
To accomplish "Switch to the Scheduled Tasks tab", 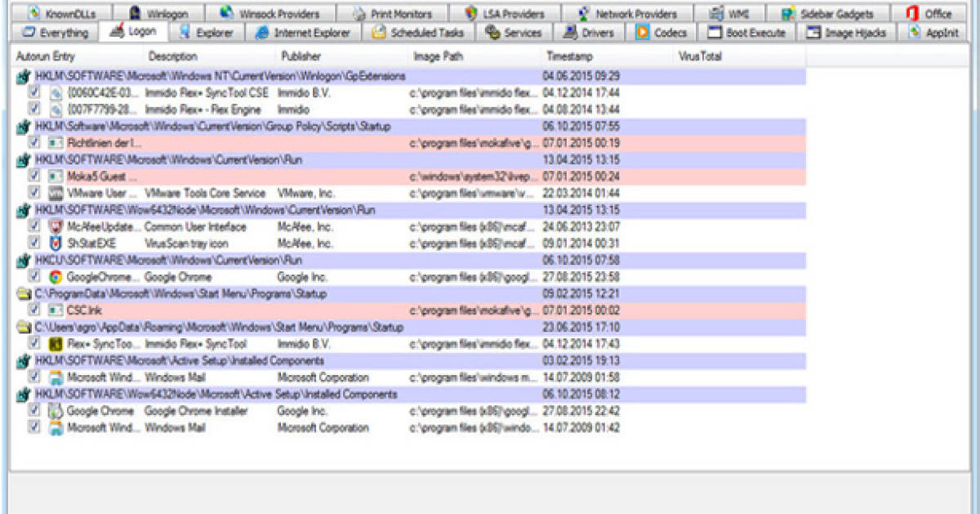I will point(417,33).
